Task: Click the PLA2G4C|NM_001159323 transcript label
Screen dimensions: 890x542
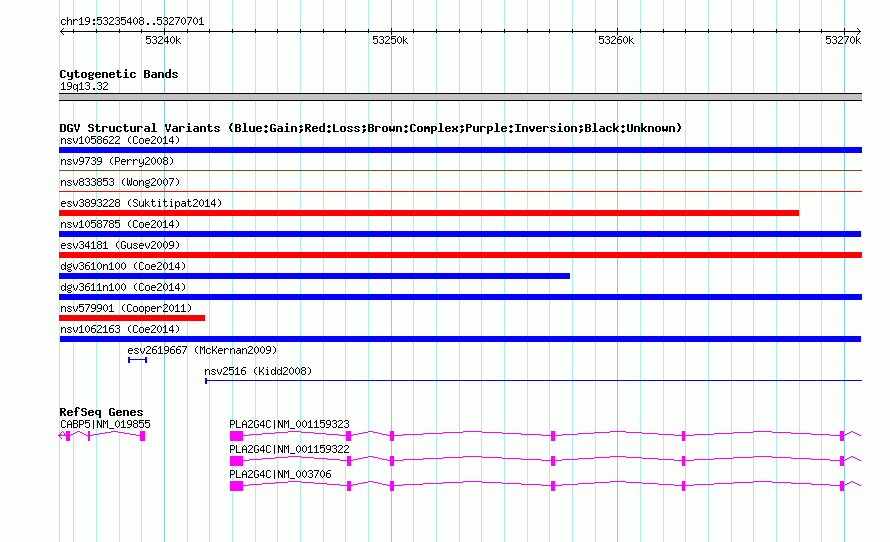Action: [289, 424]
